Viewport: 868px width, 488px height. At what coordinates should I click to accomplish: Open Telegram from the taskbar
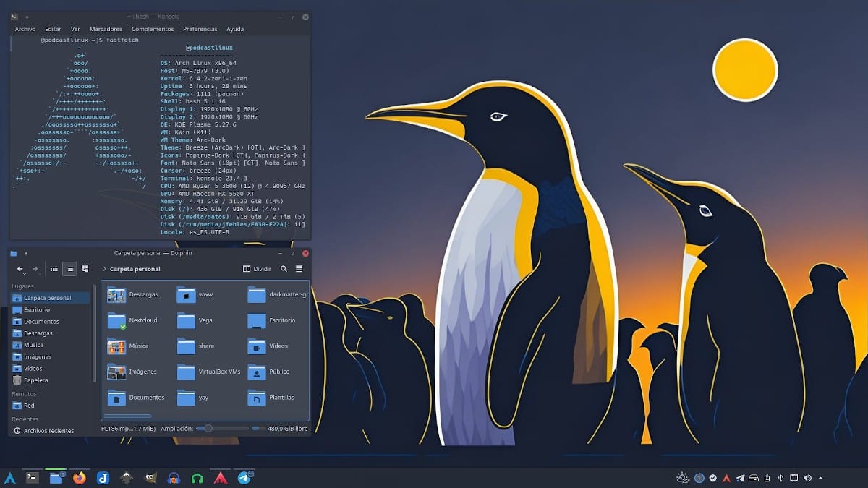pos(244,477)
